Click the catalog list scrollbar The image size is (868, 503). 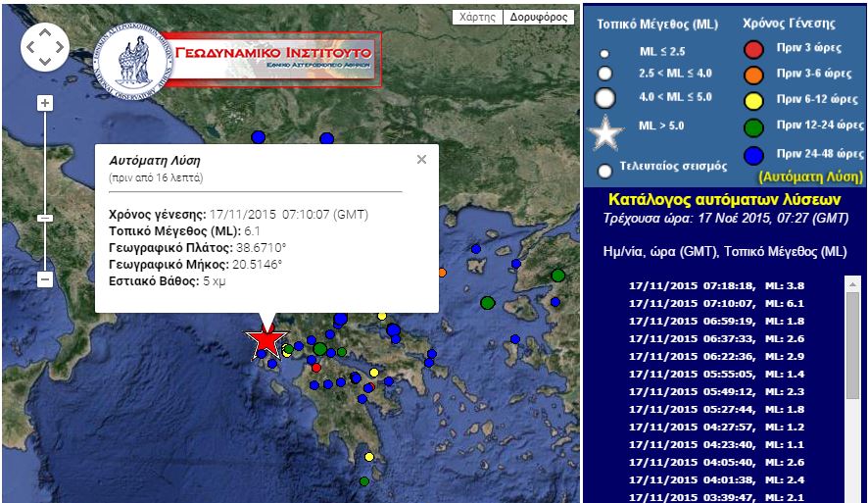pyautogui.click(x=851, y=343)
